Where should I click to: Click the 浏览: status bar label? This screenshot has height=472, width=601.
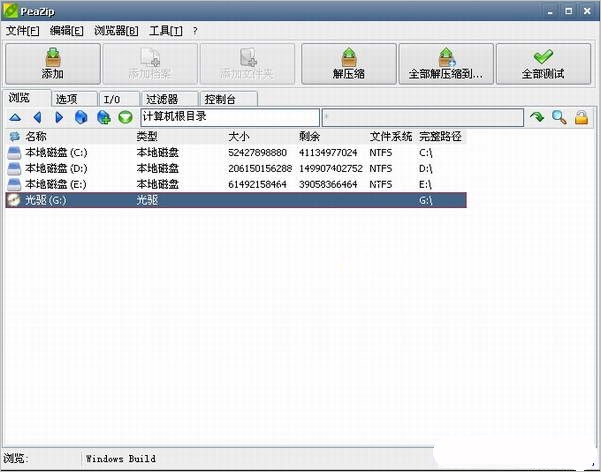(x=16, y=458)
